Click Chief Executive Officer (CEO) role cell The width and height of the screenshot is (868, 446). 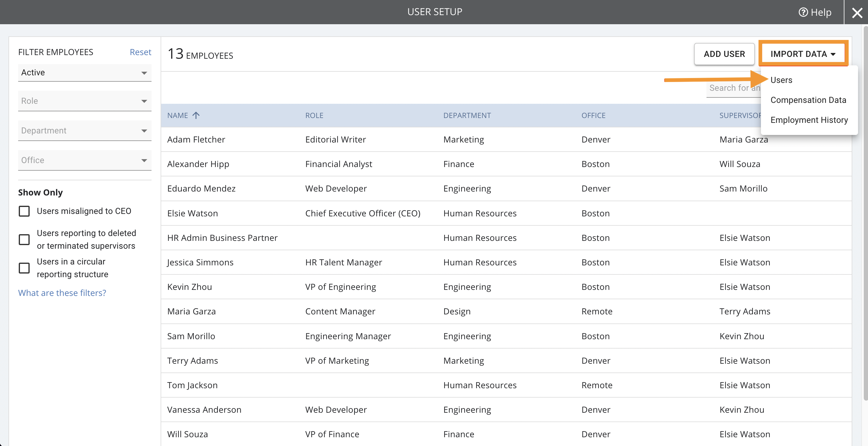(363, 213)
